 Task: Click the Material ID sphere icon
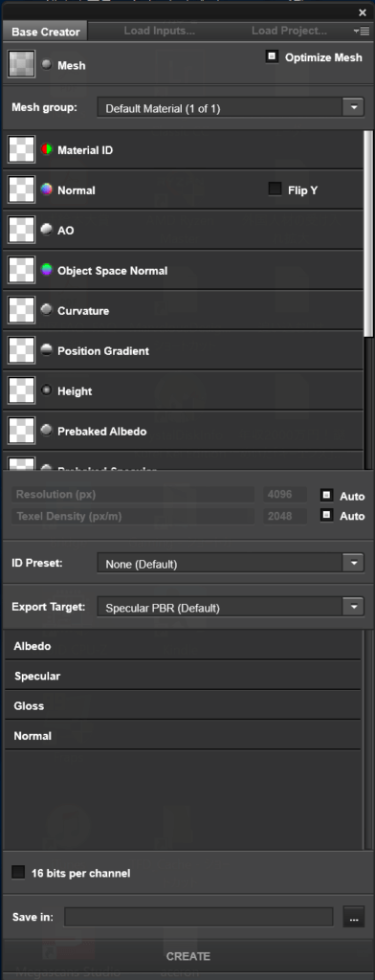46,150
